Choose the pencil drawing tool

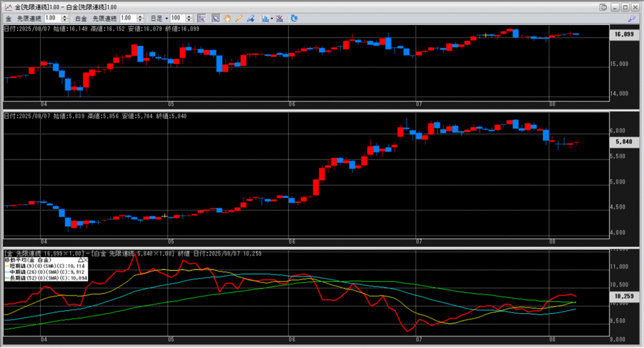[x=238, y=18]
